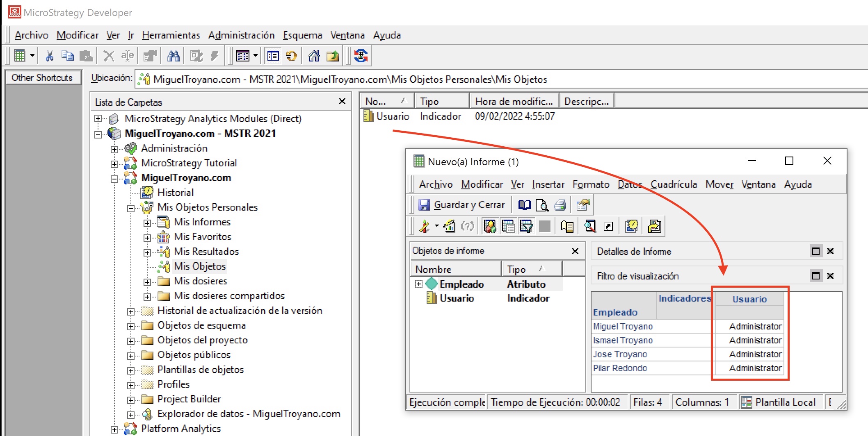Click the new object grid icon in main toolbar
868x436 pixels.
pos(19,55)
